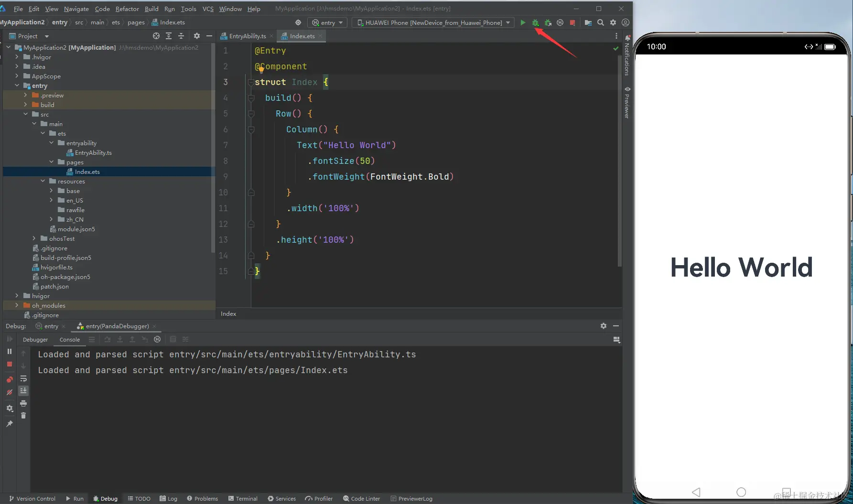Expand the ohosTest folder

[x=34, y=238]
